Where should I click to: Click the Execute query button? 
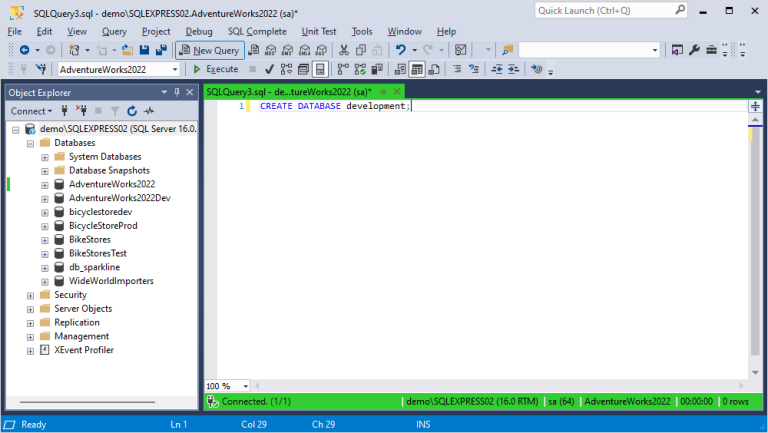click(215, 69)
